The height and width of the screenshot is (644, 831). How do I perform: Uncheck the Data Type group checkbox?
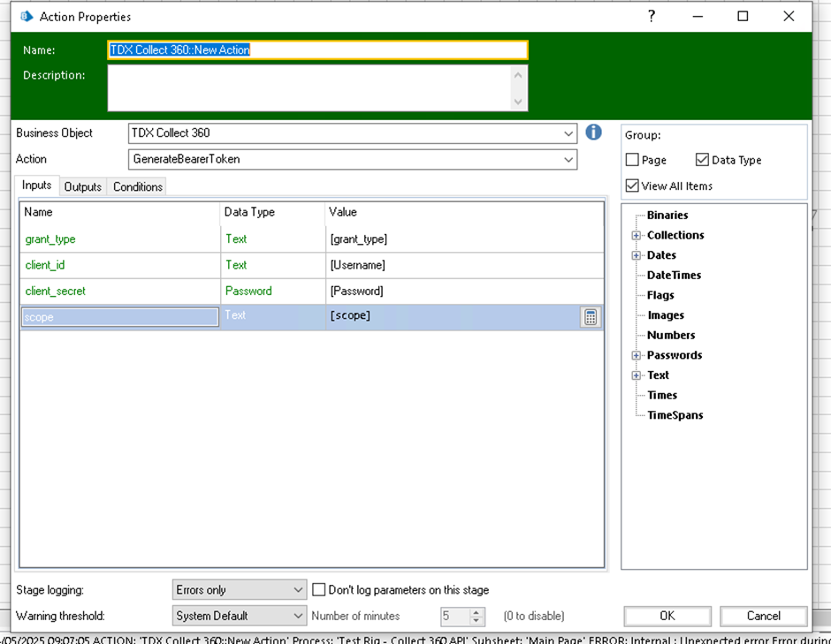(x=702, y=160)
